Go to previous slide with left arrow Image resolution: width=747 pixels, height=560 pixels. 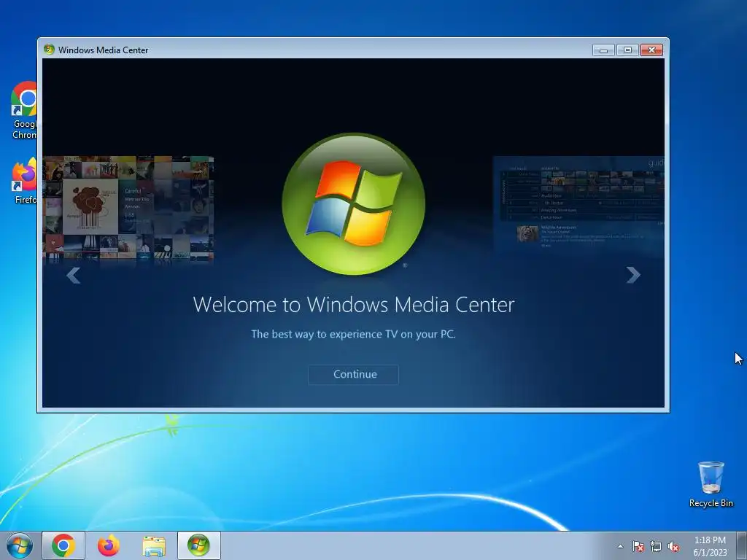pyautogui.click(x=74, y=275)
